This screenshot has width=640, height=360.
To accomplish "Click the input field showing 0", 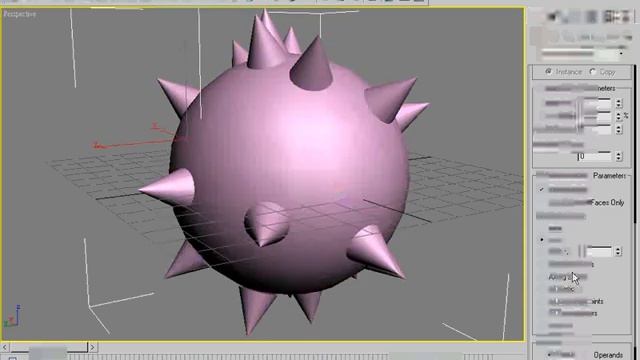I will click(x=595, y=156).
